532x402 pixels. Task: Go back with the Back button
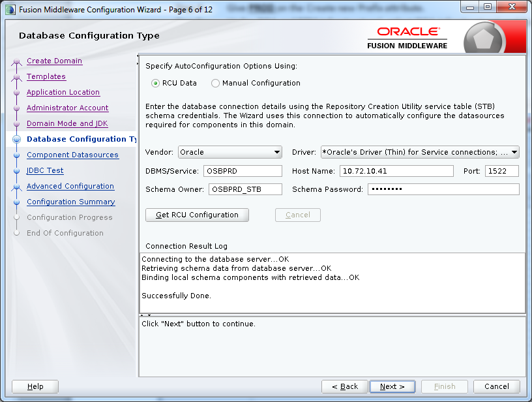pyautogui.click(x=345, y=386)
